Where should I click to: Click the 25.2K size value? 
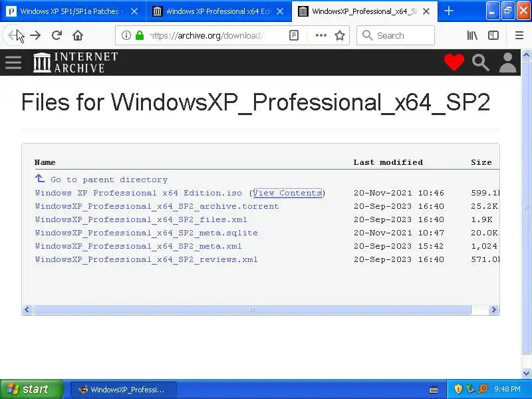point(484,206)
